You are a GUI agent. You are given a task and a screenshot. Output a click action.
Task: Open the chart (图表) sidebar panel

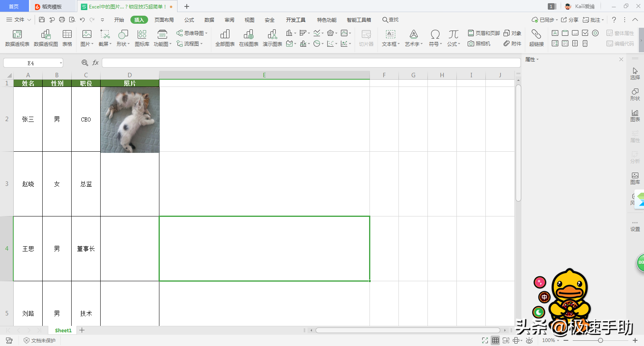pyautogui.click(x=635, y=115)
